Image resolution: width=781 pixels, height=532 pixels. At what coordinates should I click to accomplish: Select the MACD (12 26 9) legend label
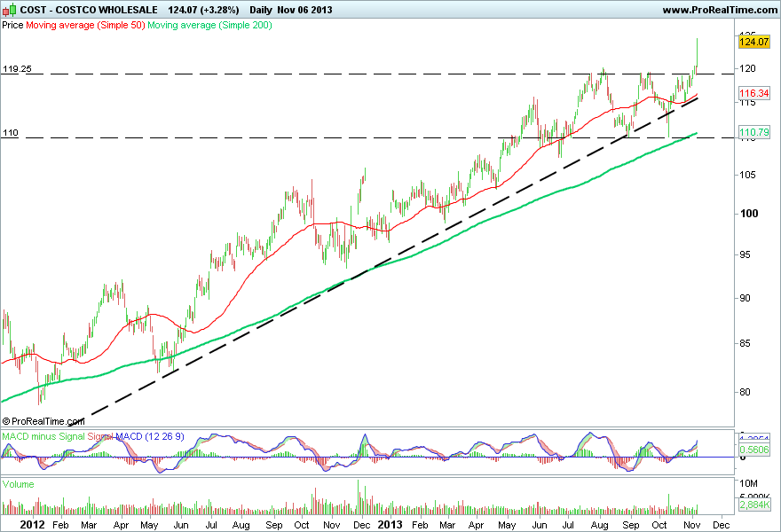[150, 436]
